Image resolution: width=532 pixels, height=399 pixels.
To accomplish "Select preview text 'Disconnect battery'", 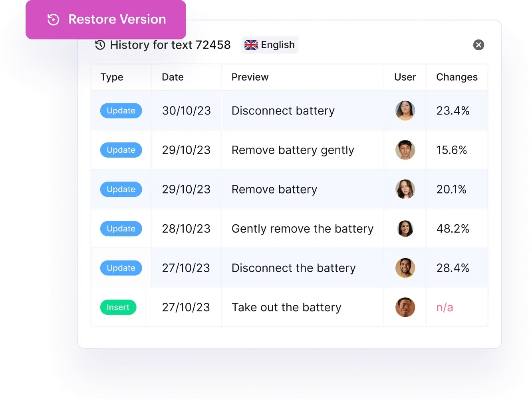I will click(x=283, y=111).
